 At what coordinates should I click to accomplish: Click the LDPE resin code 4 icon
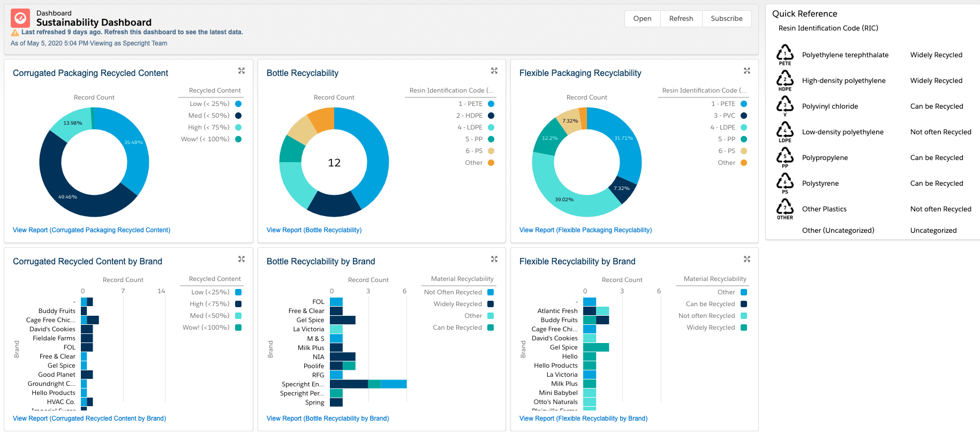(x=785, y=132)
